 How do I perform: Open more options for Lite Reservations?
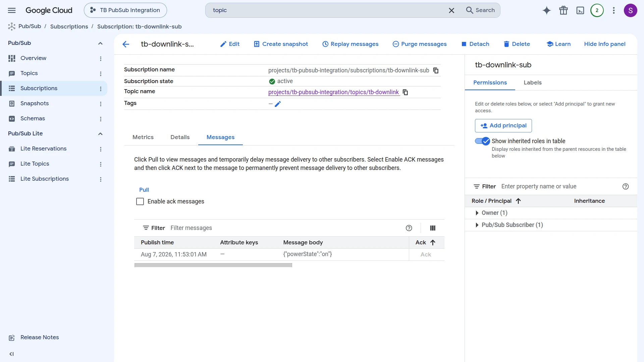[x=101, y=149]
